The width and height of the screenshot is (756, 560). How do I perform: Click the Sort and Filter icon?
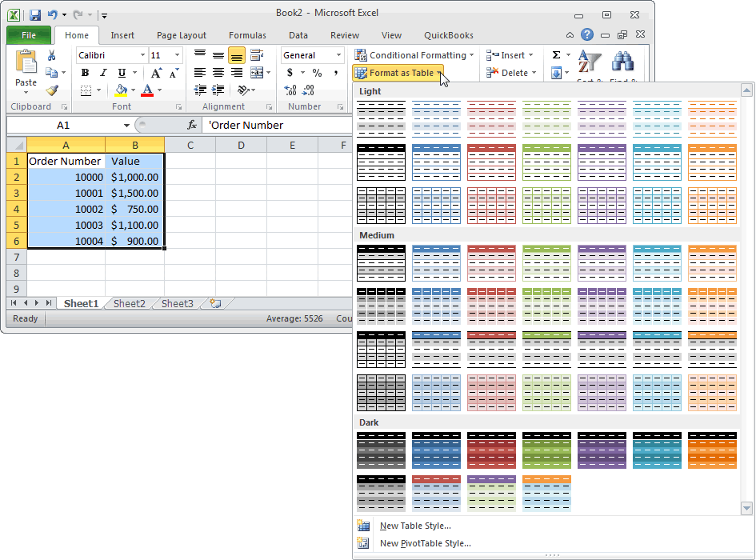[589, 62]
